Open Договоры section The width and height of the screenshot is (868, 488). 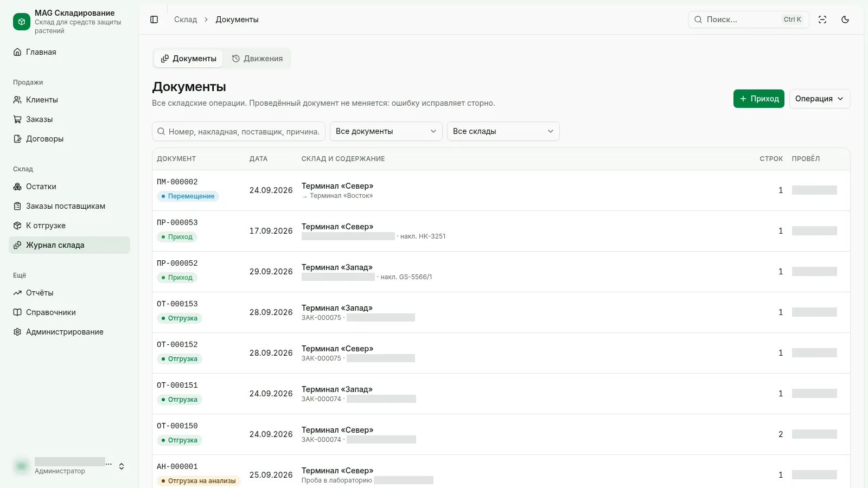(x=69, y=139)
